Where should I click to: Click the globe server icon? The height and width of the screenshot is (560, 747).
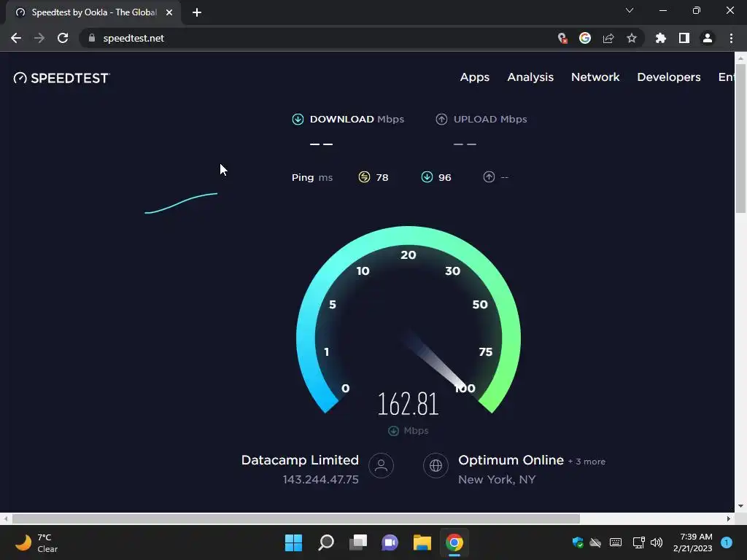(436, 465)
